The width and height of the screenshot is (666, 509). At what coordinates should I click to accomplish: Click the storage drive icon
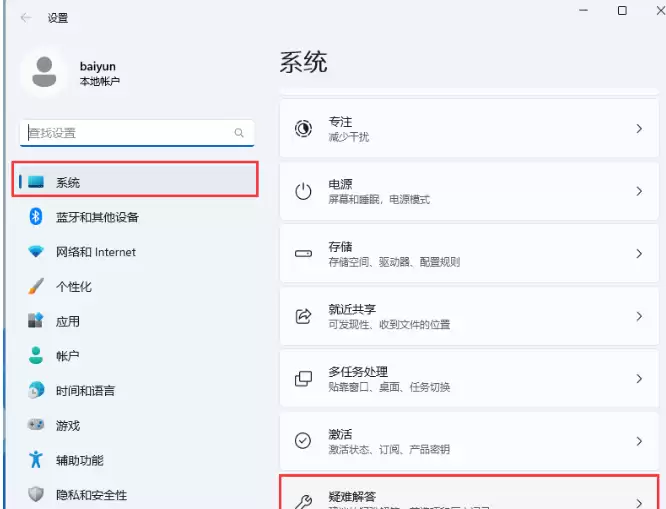tap(303, 254)
